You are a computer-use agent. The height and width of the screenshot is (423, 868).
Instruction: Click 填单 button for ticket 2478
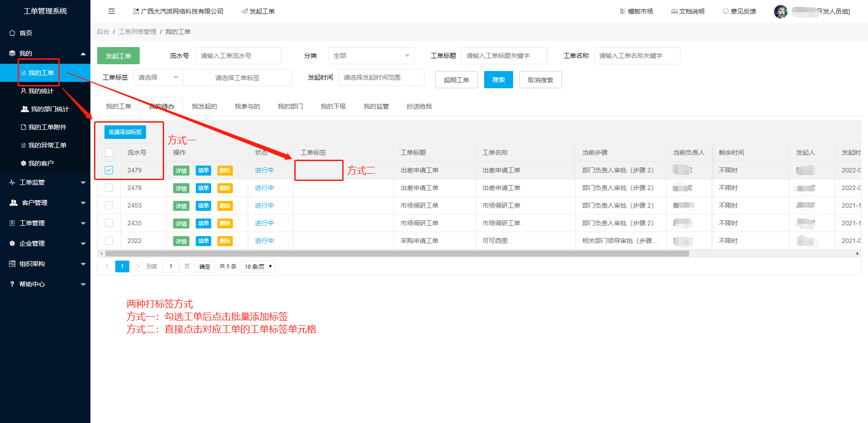point(203,188)
